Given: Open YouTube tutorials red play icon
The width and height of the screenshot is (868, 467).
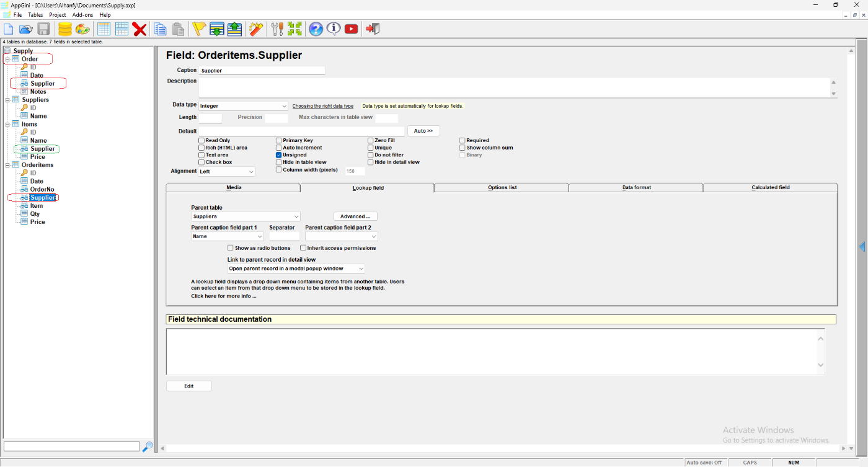Looking at the screenshot, I should (x=352, y=29).
